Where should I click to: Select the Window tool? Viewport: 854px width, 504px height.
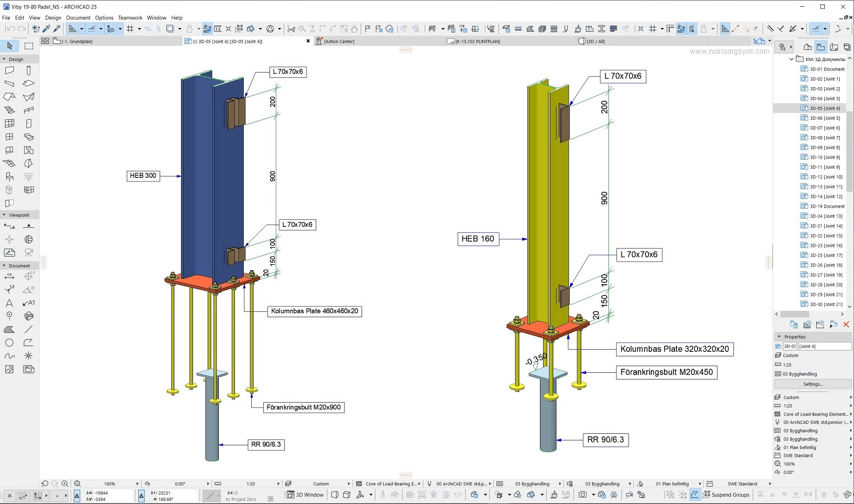pos(9,137)
